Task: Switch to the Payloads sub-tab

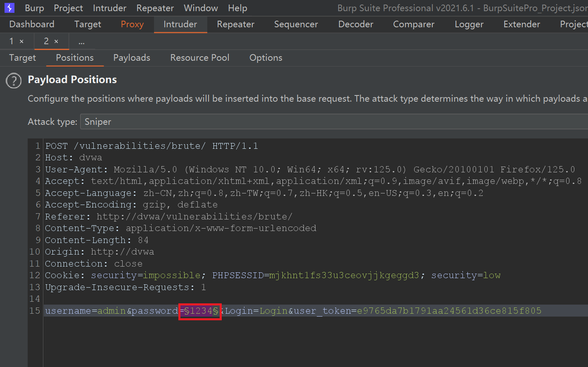Action: coord(132,58)
